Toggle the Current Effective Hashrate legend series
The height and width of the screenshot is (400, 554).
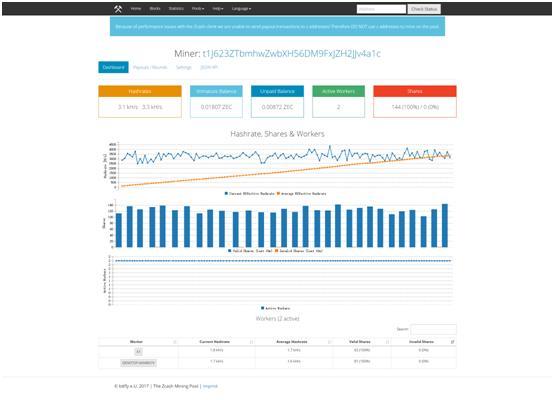[249, 194]
